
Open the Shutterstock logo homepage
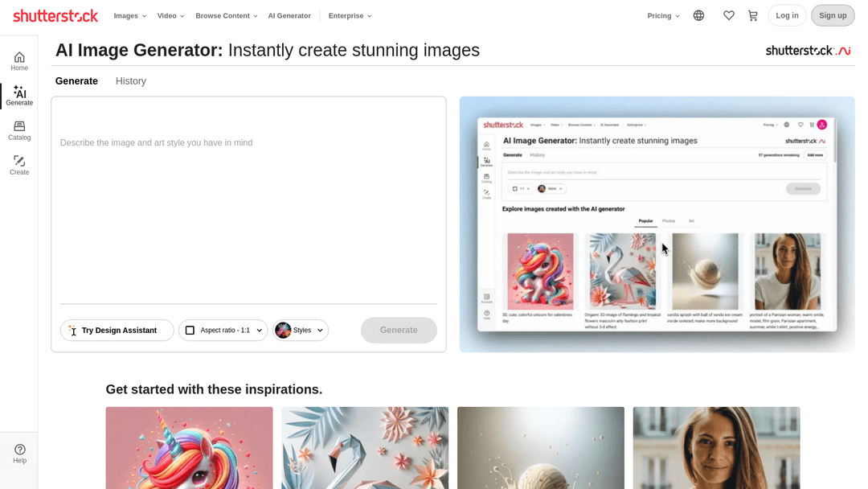(55, 16)
